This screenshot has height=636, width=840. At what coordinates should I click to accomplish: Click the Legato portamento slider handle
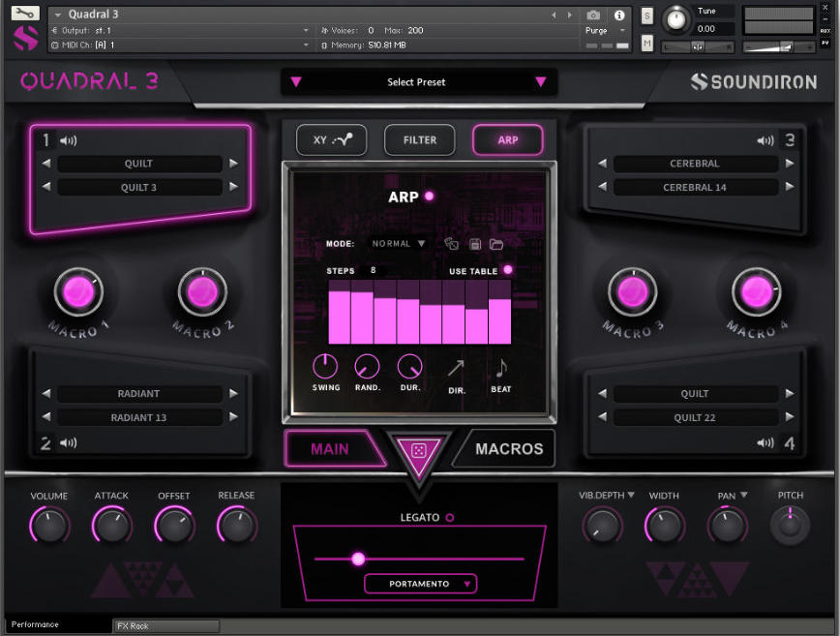click(x=358, y=560)
